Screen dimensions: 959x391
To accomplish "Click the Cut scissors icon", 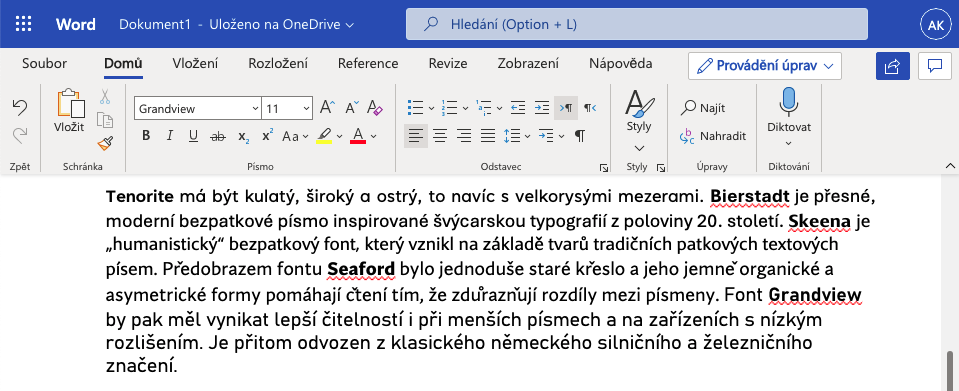I will click(105, 96).
